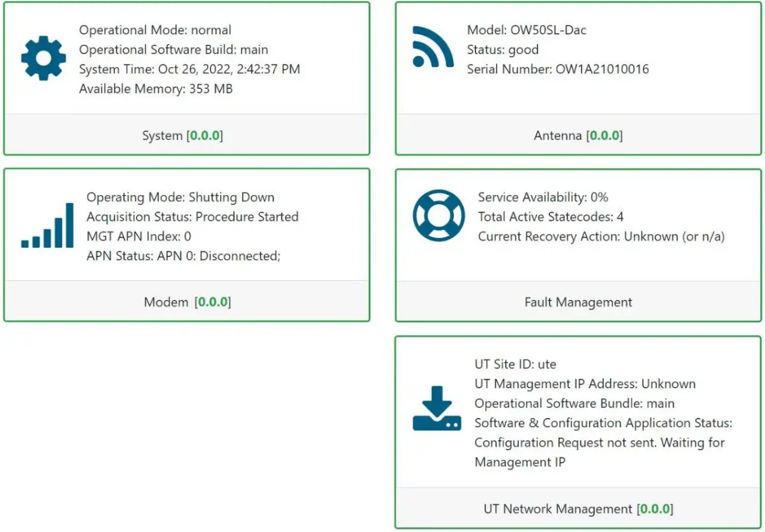Open the Fault Management footer link
This screenshot has height=532, width=765.
click(578, 303)
